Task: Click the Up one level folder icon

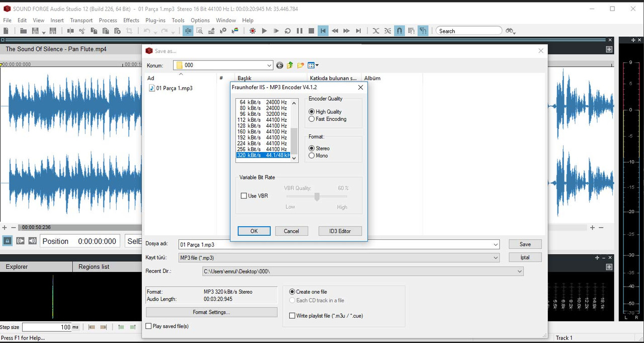Action: tap(290, 65)
